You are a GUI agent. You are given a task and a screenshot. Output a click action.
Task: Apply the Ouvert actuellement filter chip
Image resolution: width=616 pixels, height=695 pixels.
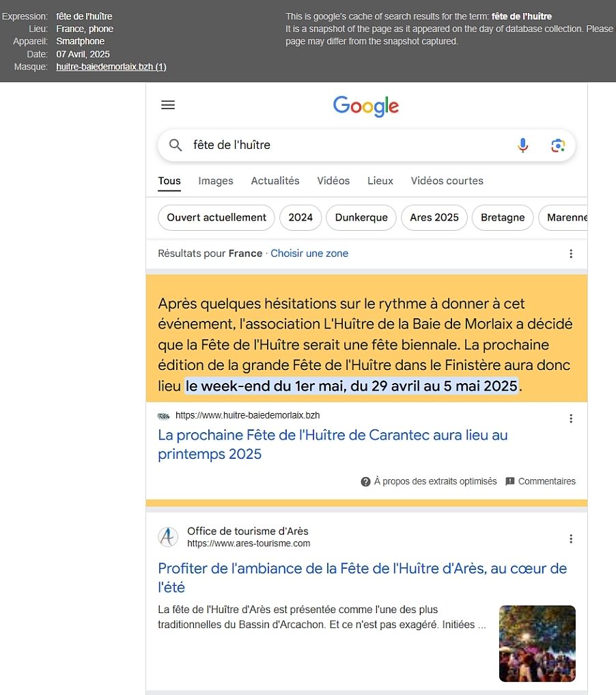[216, 218]
